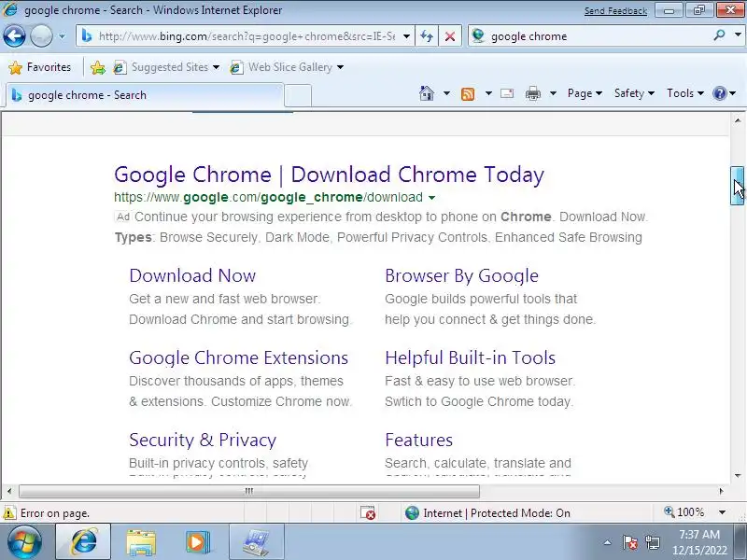Click the vertical scroll down arrow
Viewport: 747px width, 560px height.
pos(738,475)
